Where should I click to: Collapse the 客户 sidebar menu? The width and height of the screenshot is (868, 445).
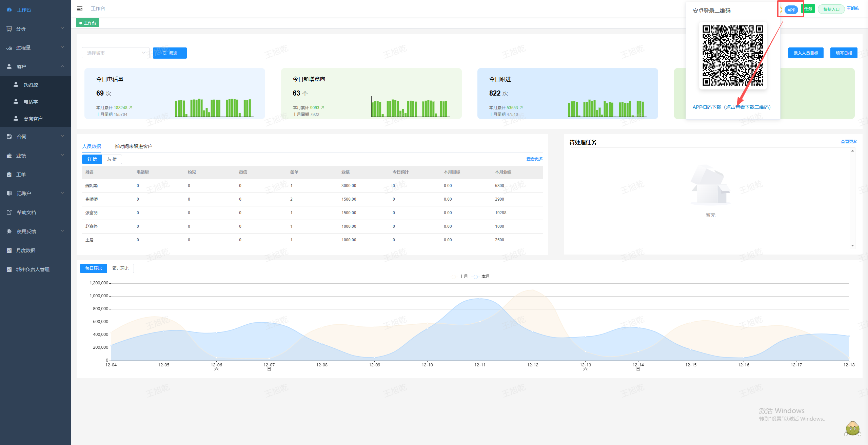(36, 67)
